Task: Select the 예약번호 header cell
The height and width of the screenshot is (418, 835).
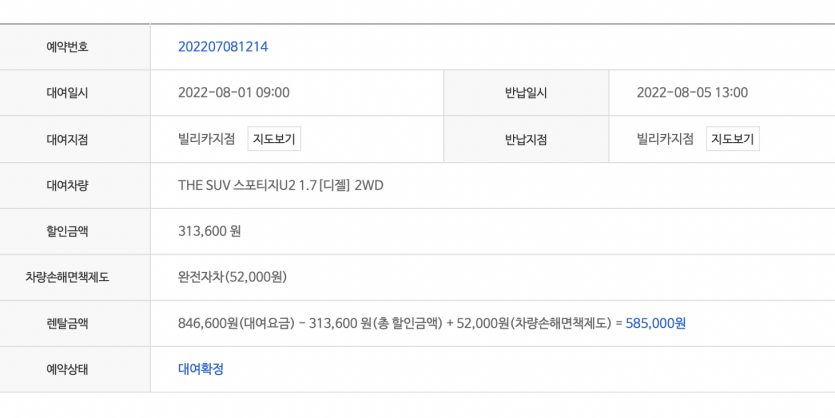Action: pyautogui.click(x=75, y=47)
